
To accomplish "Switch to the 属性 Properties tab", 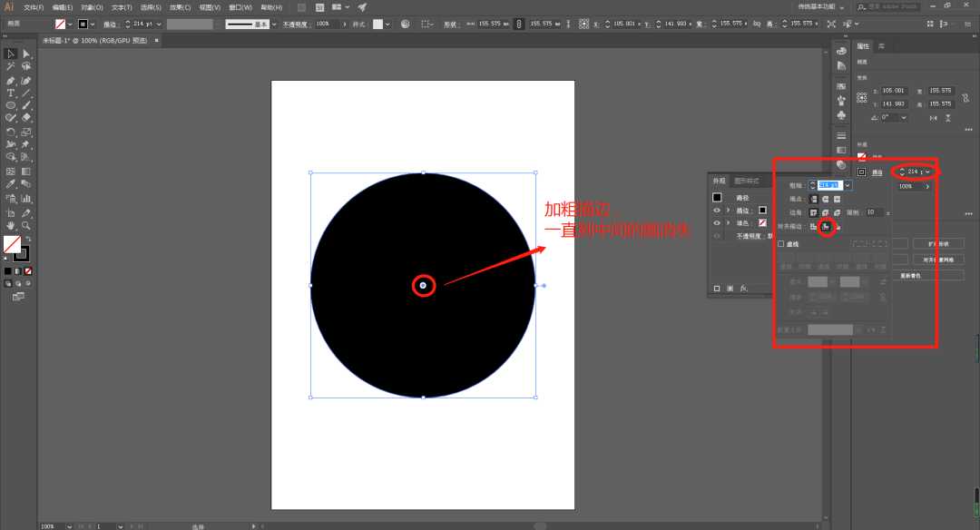I will click(863, 45).
